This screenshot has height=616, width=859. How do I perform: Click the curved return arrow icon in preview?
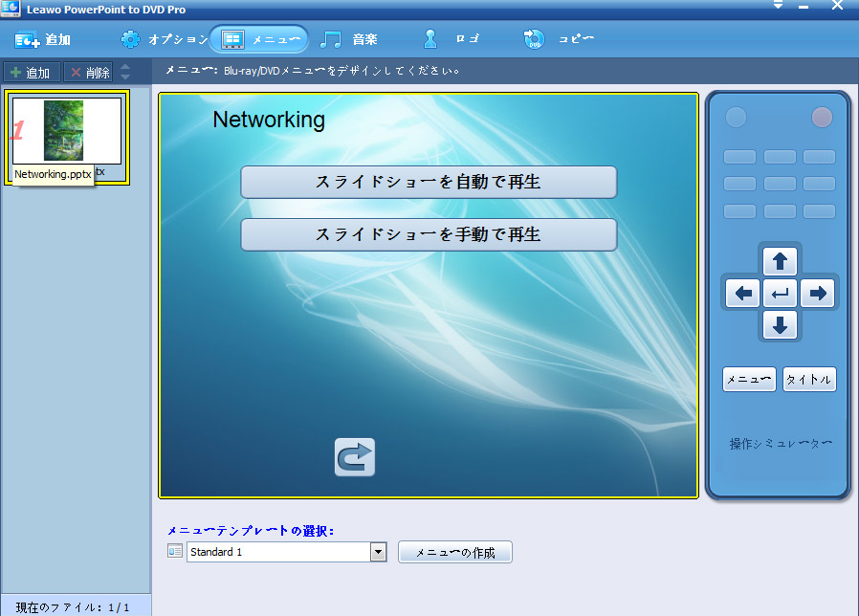coord(355,457)
